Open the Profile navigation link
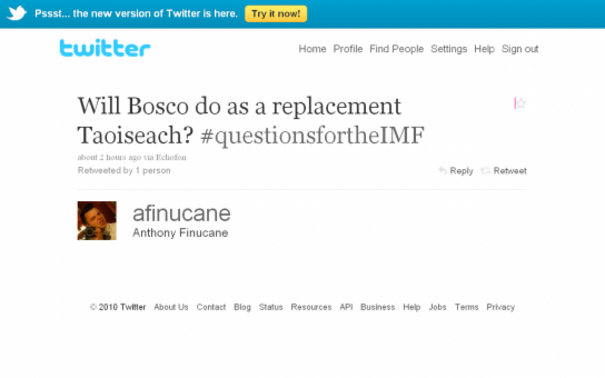This screenshot has height=378, width=605. tap(348, 49)
